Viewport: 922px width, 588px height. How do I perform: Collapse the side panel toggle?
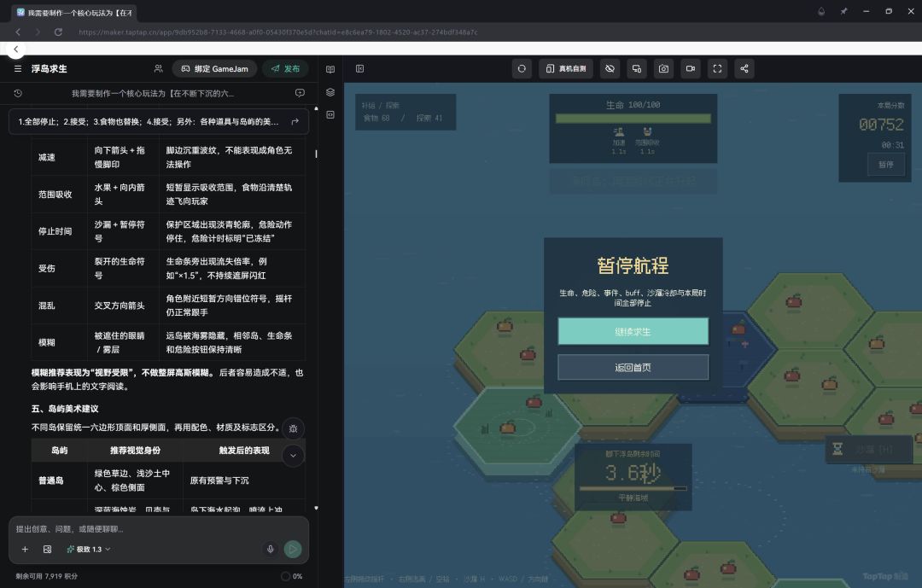coord(360,69)
